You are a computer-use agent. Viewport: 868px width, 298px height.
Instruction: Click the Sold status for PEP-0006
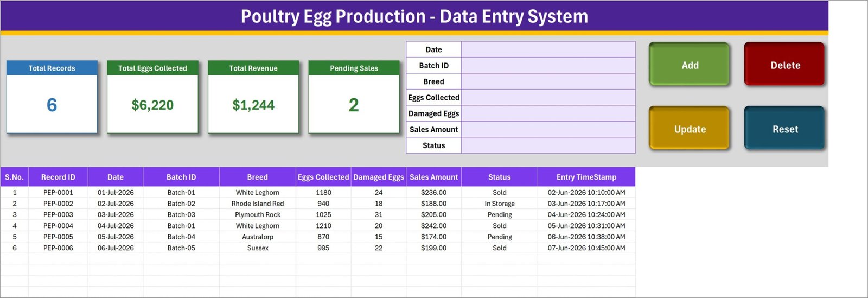[500, 248]
